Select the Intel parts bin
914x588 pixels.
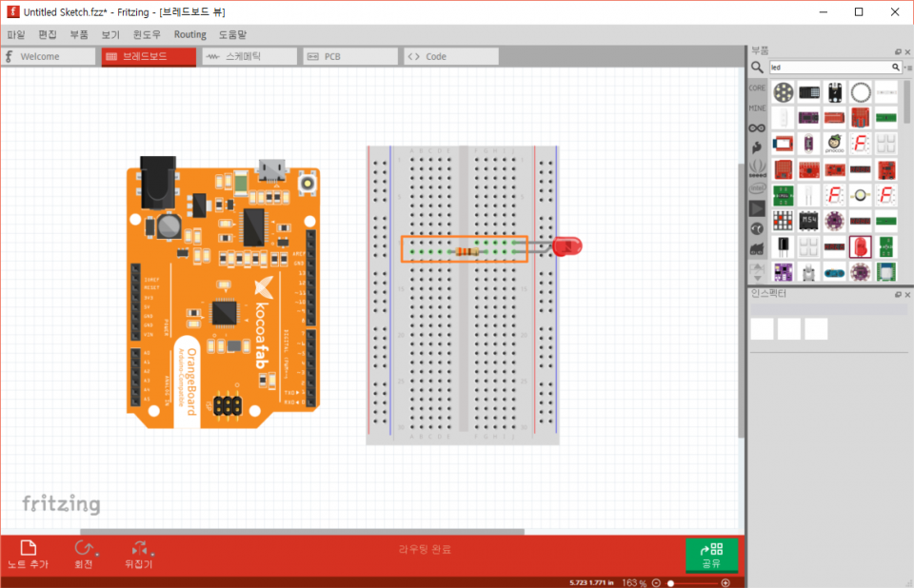tap(757, 188)
